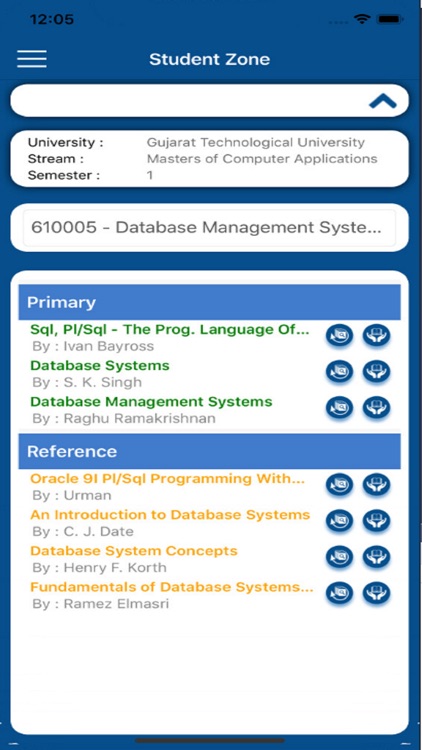422x750 pixels.
Task: Click book-in-hands icon for Database System Concepts
Action: tap(376, 557)
